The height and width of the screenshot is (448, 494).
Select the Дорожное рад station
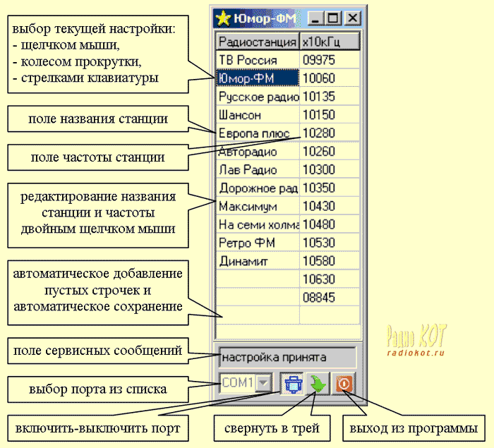pyautogui.click(x=258, y=188)
